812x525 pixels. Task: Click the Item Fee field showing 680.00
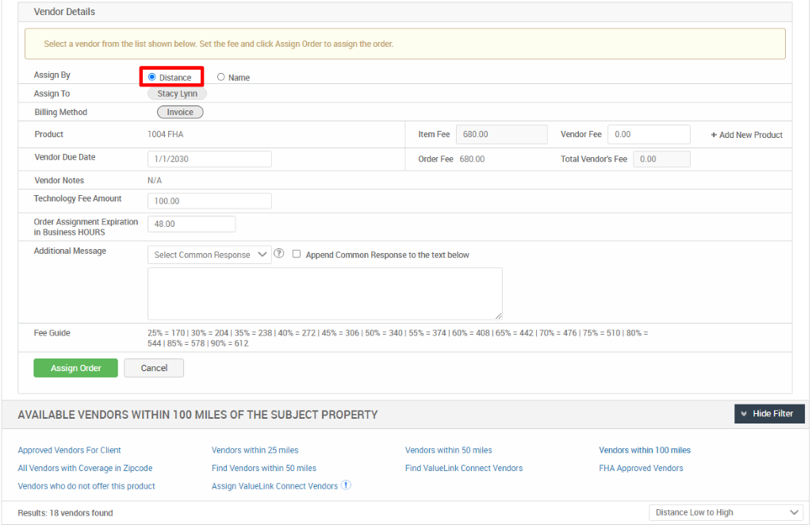501,135
